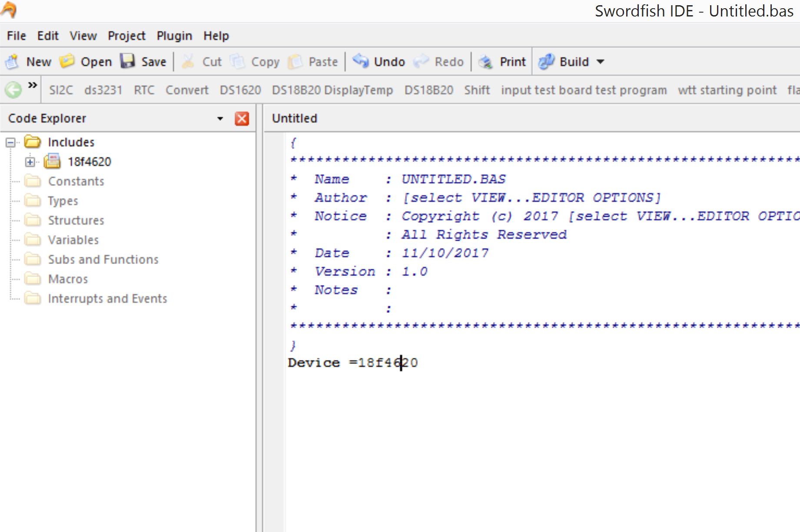Click the Open button label
The width and height of the screenshot is (800, 532).
coord(96,62)
